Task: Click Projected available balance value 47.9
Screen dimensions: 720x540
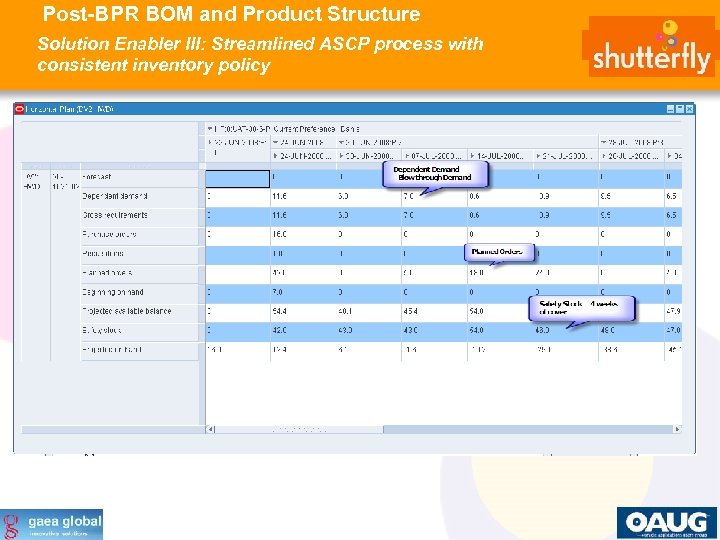Action: coord(673,311)
